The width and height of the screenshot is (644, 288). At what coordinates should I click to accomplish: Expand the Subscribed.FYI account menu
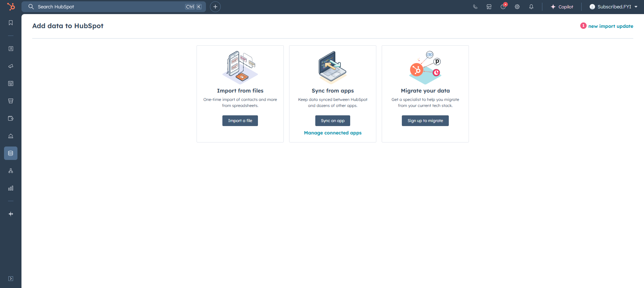click(x=613, y=7)
